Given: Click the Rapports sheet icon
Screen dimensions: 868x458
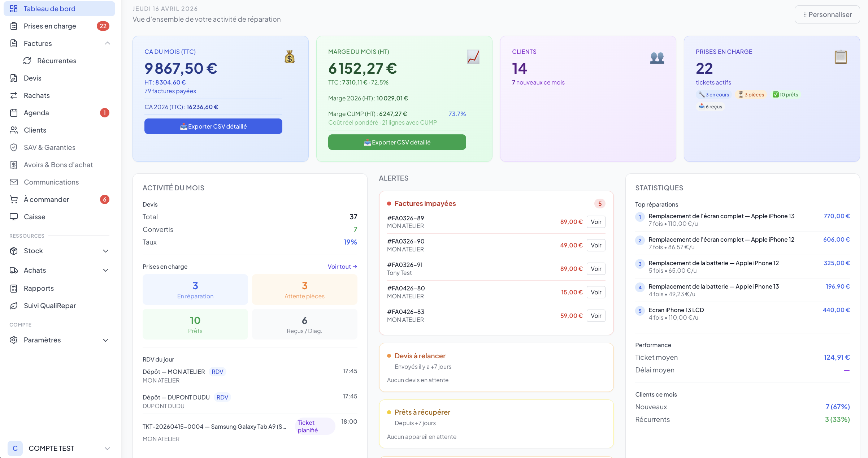Looking at the screenshot, I should tap(14, 288).
